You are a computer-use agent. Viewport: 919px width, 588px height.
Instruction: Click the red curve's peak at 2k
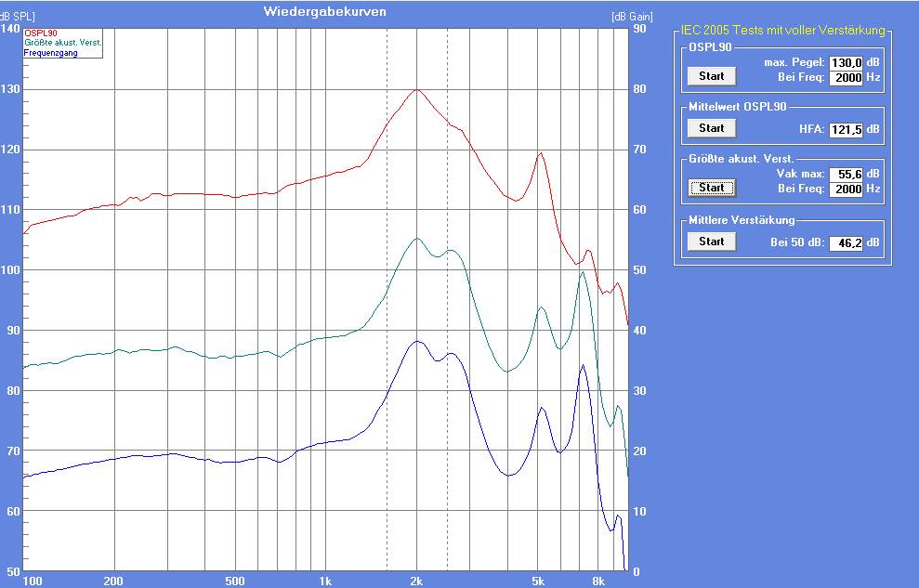417,89
